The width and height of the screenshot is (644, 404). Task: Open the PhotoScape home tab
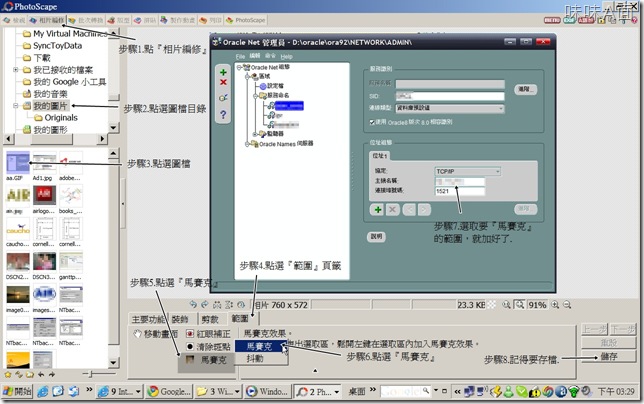246,20
